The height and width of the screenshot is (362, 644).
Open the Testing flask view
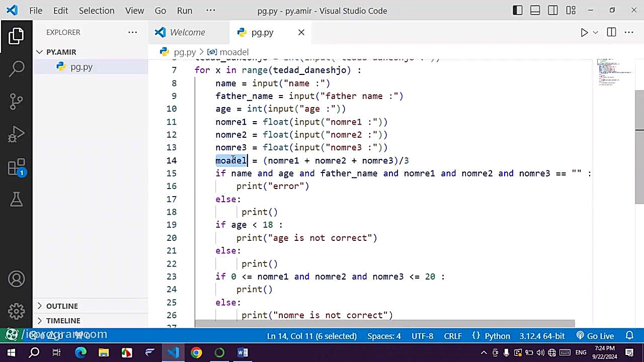coord(16,200)
